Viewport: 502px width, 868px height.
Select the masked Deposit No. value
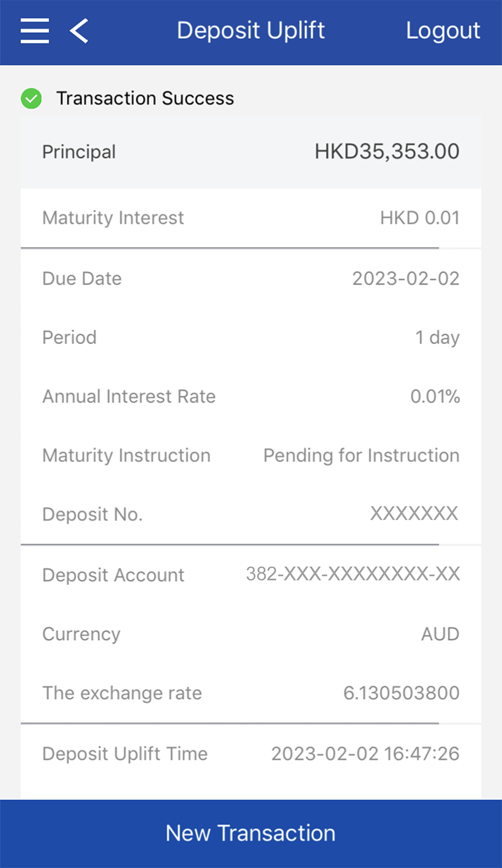414,514
